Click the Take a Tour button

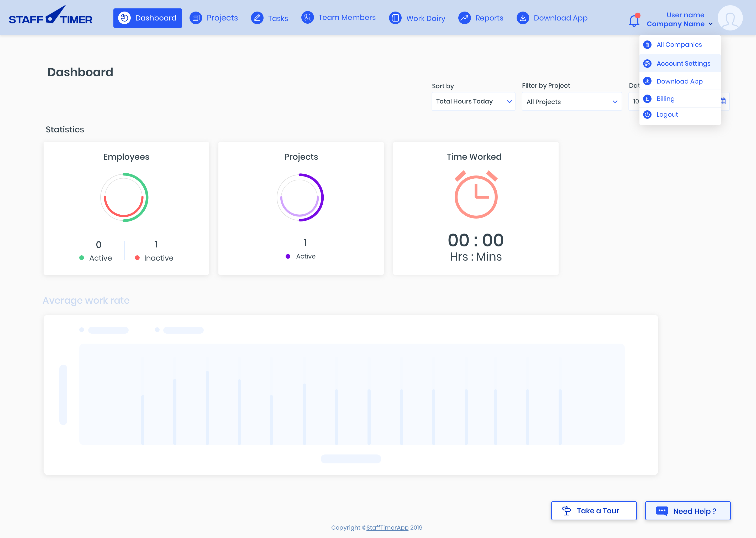594,510
